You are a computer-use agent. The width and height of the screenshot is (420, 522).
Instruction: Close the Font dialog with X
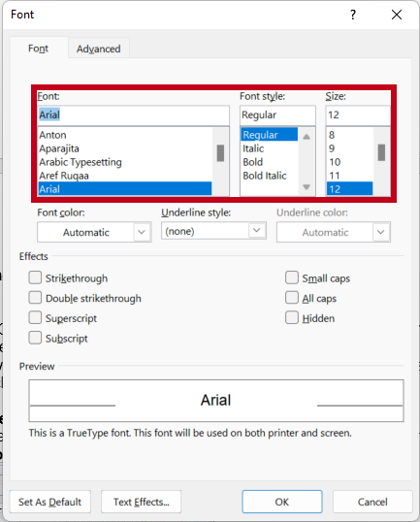[x=397, y=15]
